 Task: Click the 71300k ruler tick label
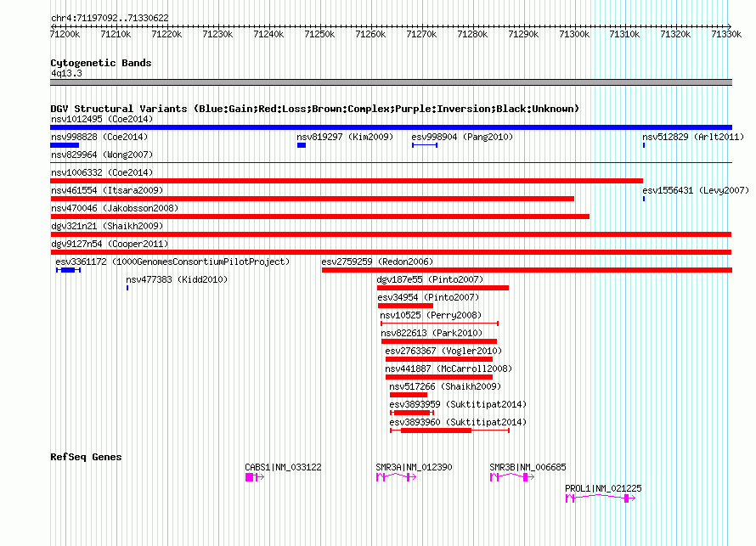(574, 34)
